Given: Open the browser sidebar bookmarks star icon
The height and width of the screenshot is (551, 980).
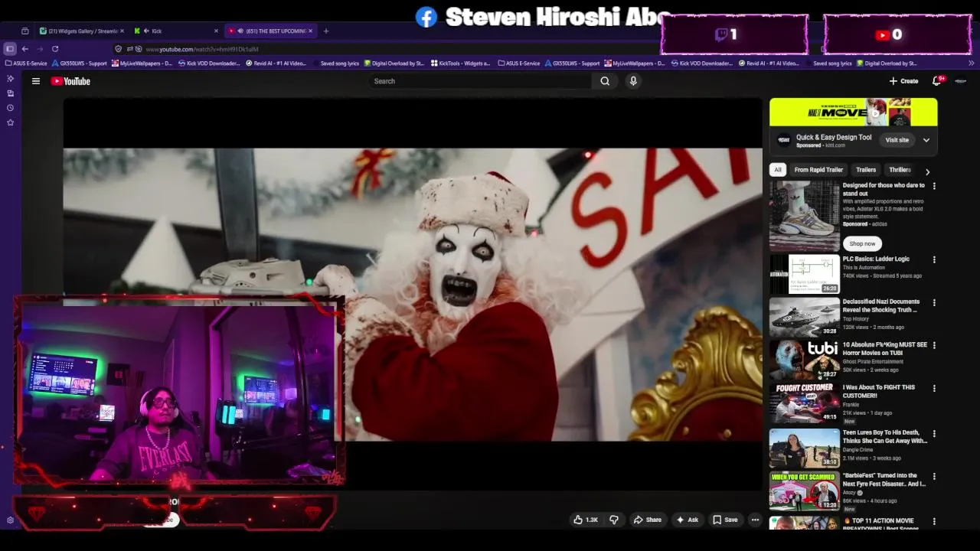Looking at the screenshot, I should tap(10, 122).
